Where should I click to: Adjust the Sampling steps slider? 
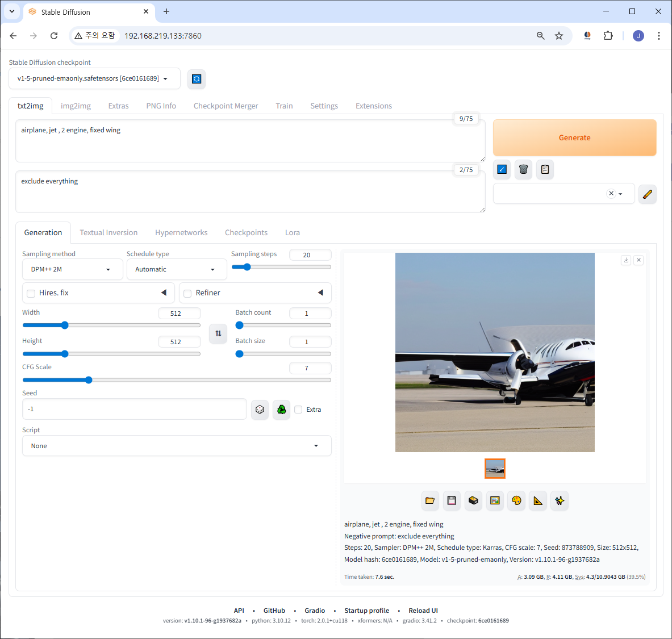[x=281, y=267]
